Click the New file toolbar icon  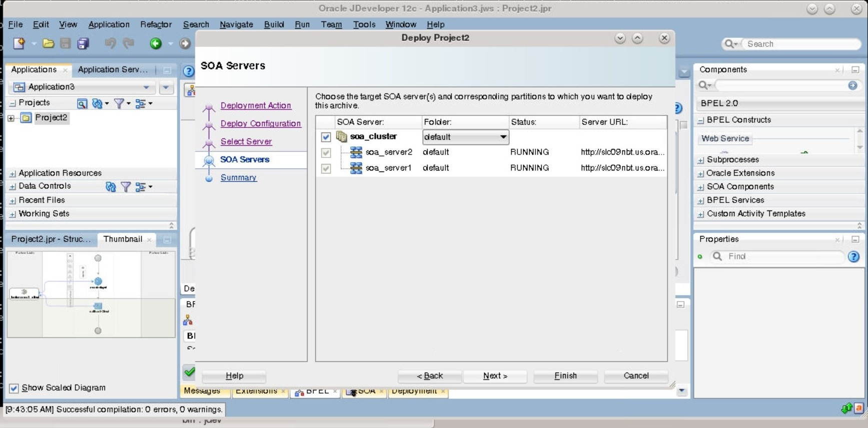[19, 43]
